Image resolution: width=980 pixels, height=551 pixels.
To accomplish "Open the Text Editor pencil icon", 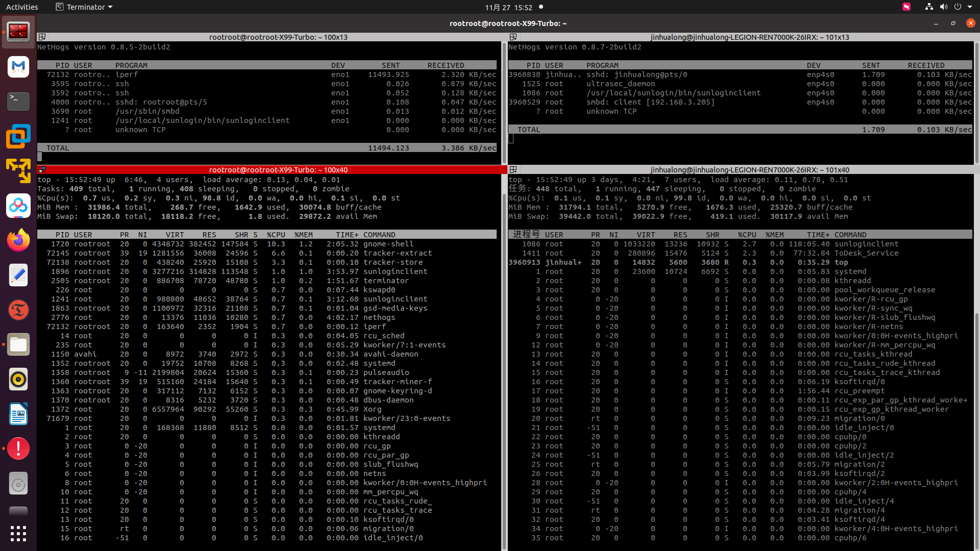I will tap(18, 275).
